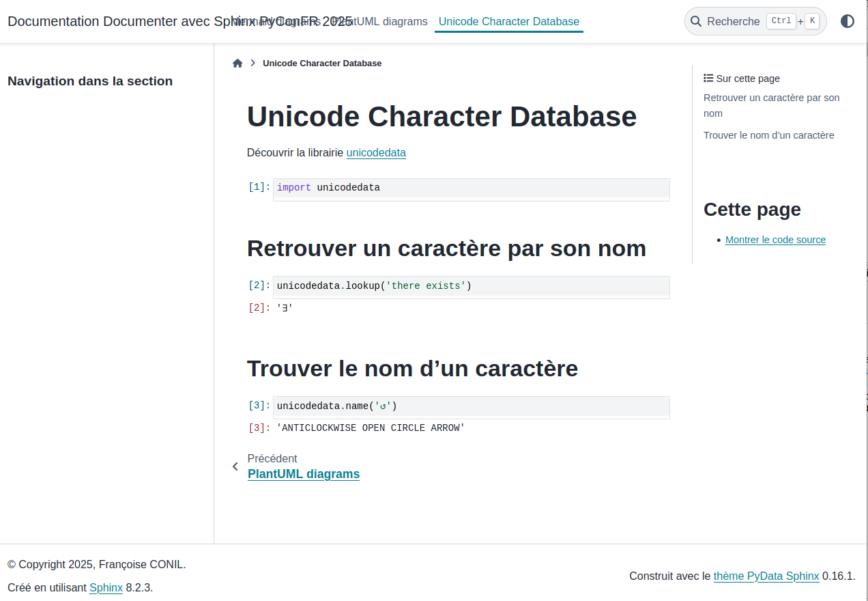Jump to Trouver le nom d'un caractère in sidebar

768,135
